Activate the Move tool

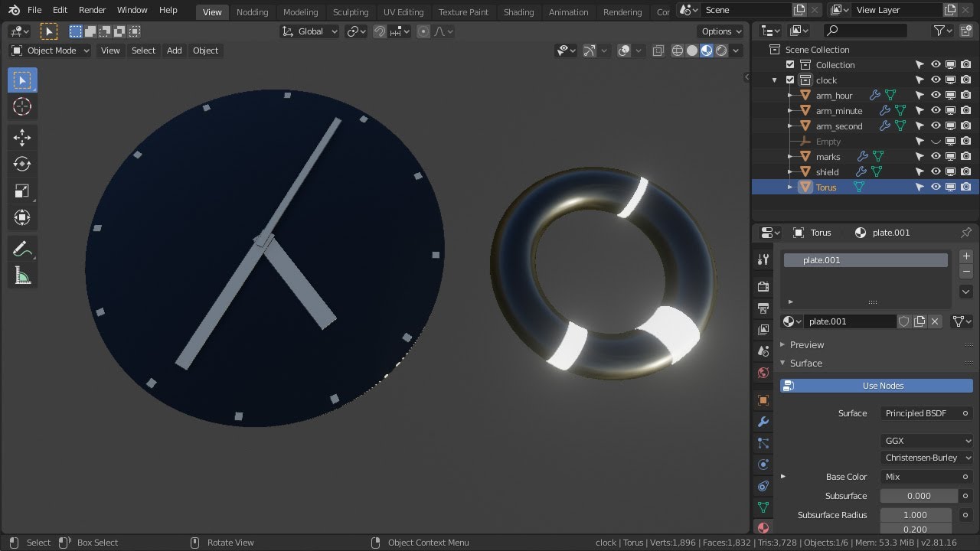(x=22, y=138)
